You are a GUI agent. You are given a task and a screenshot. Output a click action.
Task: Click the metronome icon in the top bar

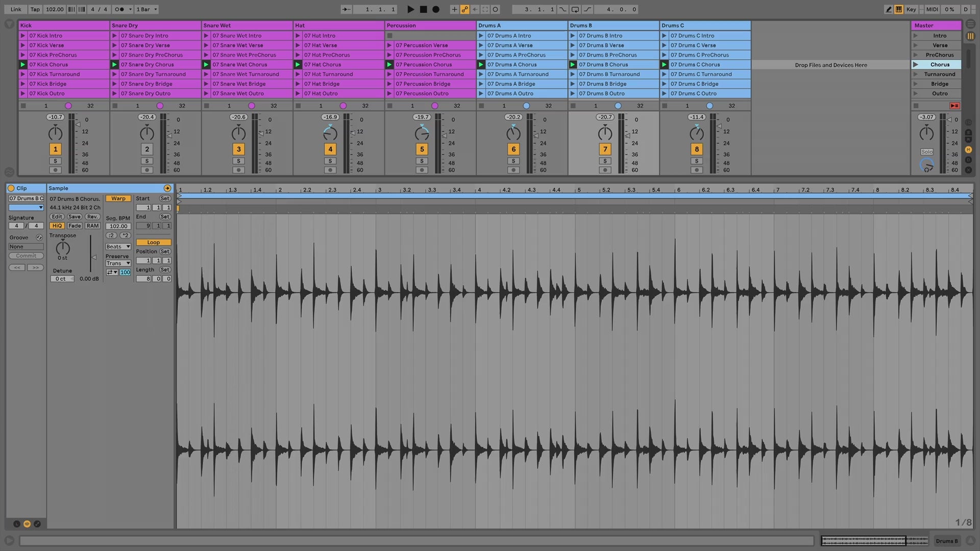(119, 9)
